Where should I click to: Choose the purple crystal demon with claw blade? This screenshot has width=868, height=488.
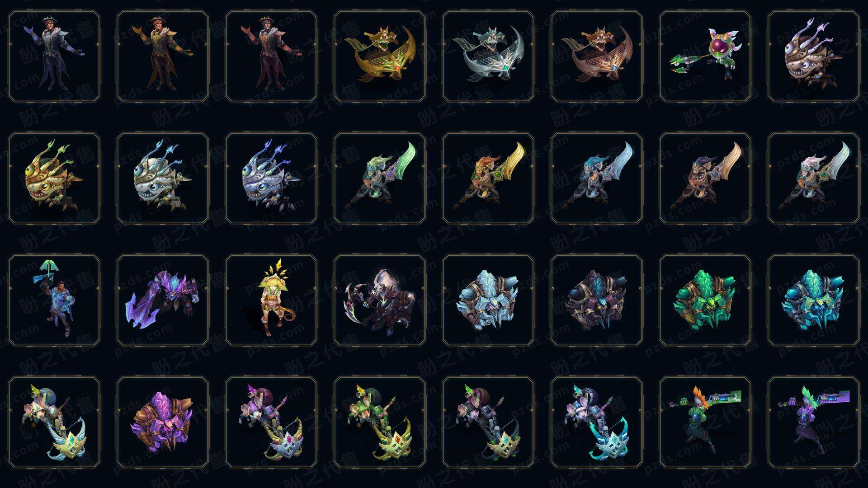pos(163,300)
